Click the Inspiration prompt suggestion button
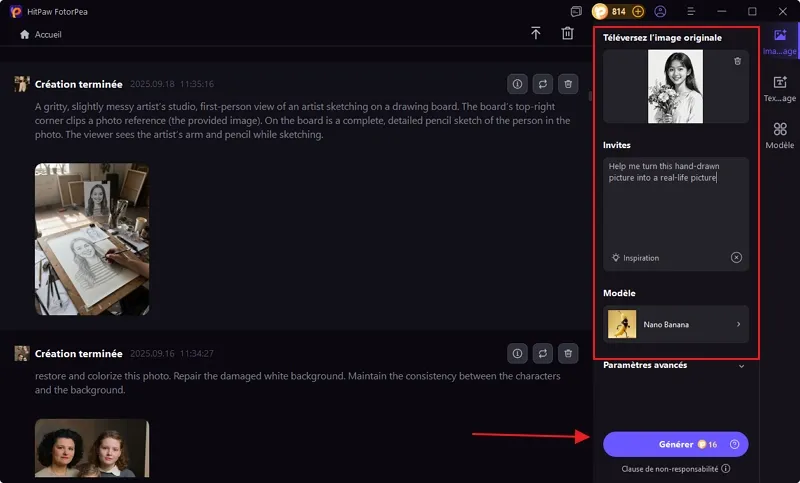The height and width of the screenshot is (483, 800). 636,258
